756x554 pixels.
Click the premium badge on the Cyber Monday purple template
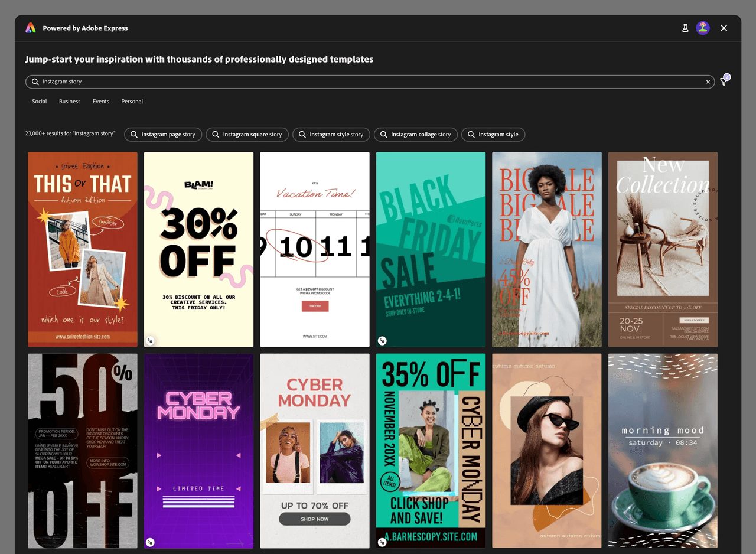click(150, 542)
